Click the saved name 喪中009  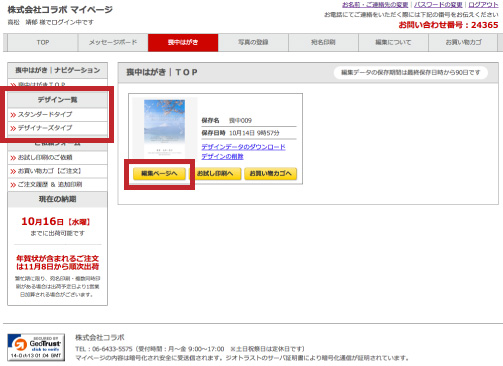240,120
